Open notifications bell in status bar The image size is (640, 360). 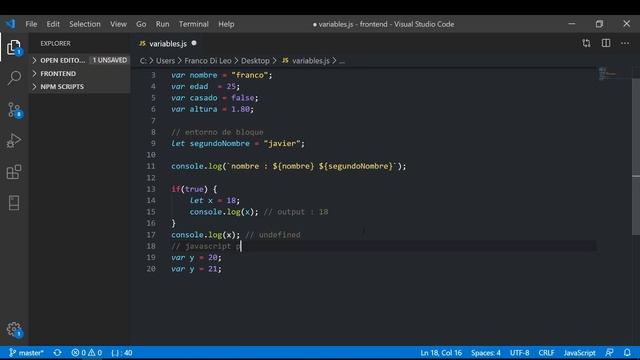627,353
